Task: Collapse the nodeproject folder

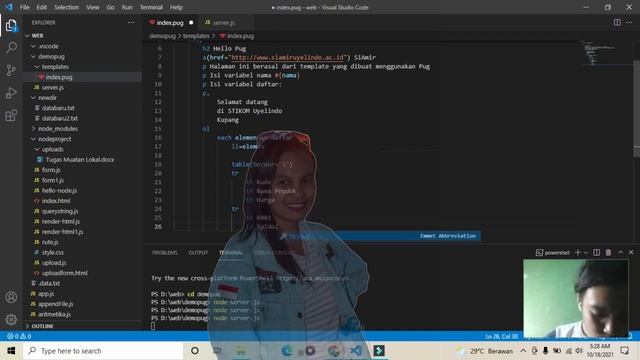Action: (x=33, y=139)
